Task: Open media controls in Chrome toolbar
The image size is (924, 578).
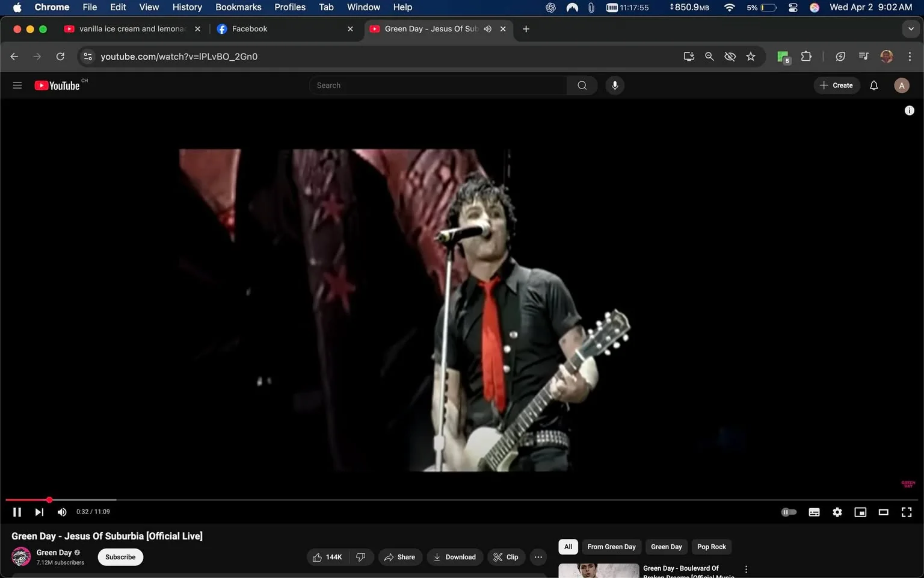Action: [864, 57]
